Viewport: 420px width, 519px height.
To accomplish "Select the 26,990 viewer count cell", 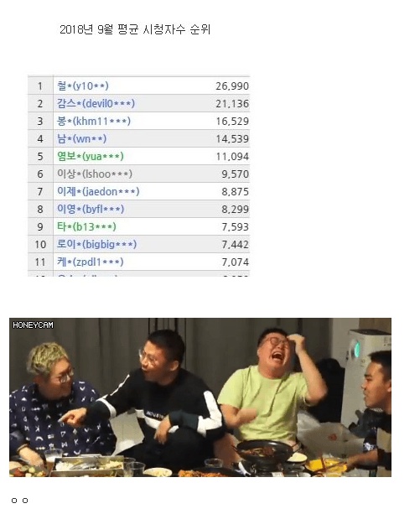I will coord(232,86).
